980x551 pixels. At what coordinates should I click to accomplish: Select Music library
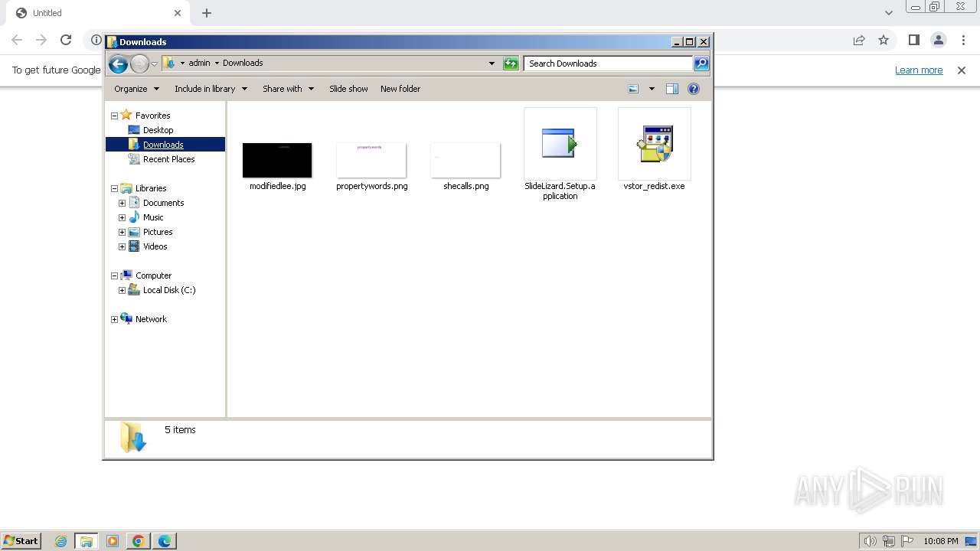point(153,217)
